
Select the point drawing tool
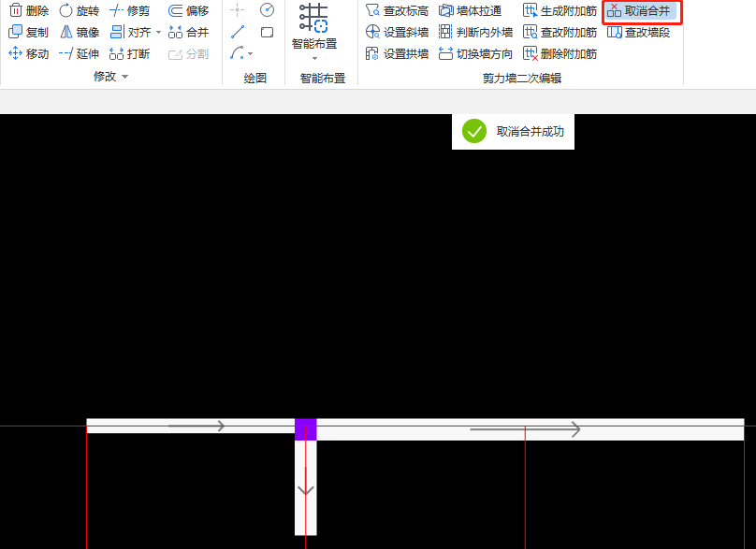pos(238,9)
